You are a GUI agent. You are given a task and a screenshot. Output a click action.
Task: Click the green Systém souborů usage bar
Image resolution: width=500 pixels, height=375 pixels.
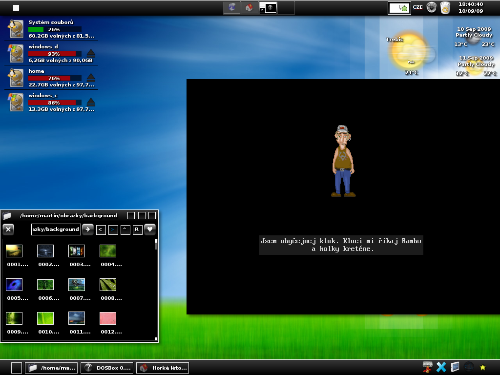tap(55, 29)
